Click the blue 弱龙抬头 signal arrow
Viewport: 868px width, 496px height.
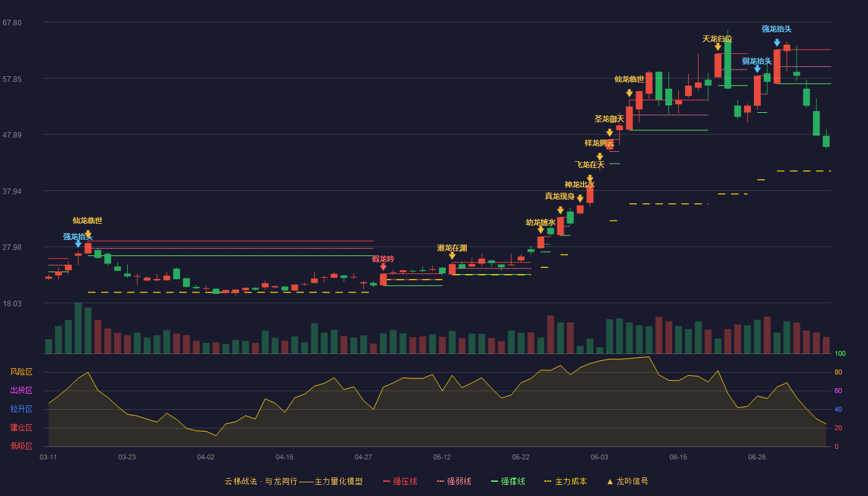pyautogui.click(x=757, y=69)
